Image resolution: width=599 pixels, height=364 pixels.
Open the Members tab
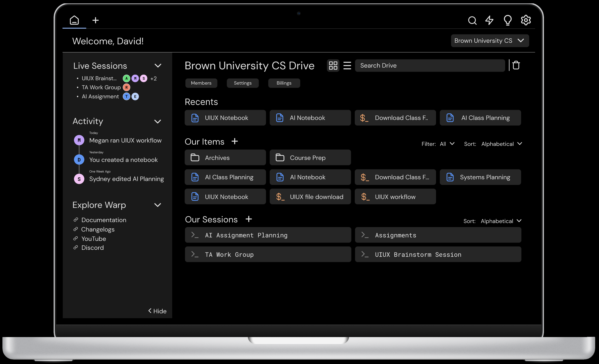pyautogui.click(x=201, y=83)
